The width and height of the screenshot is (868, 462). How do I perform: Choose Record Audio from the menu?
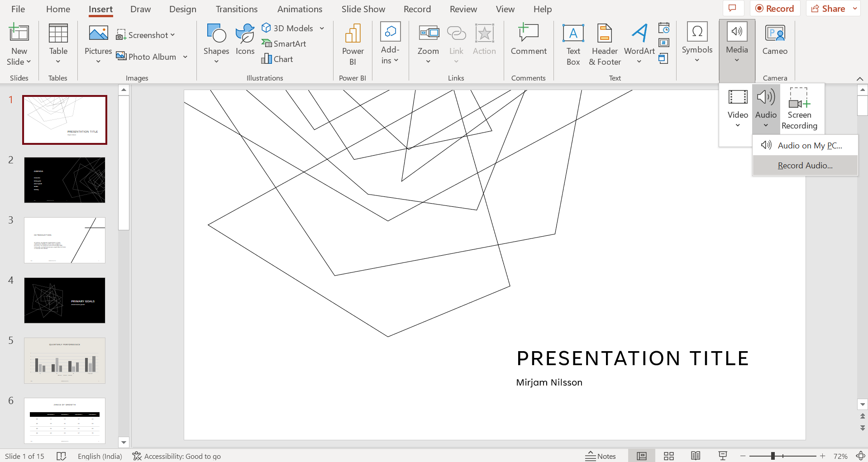point(805,165)
